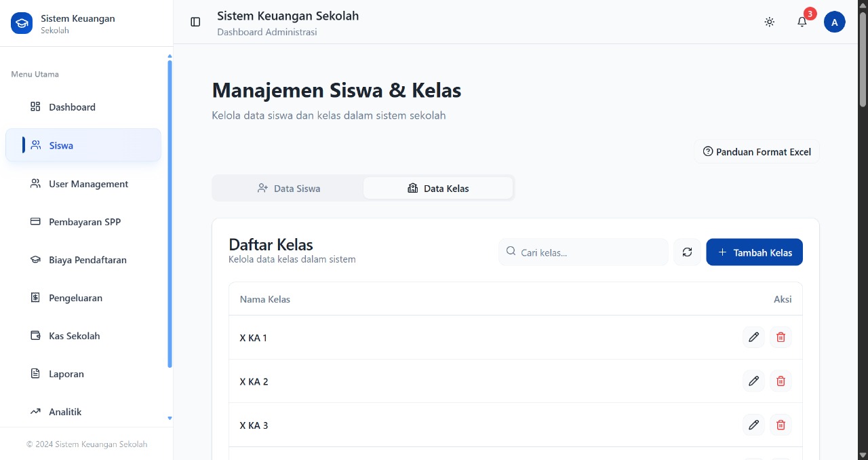Click the Pembayaran SPP card icon
The width and height of the screenshot is (868, 460).
(35, 221)
